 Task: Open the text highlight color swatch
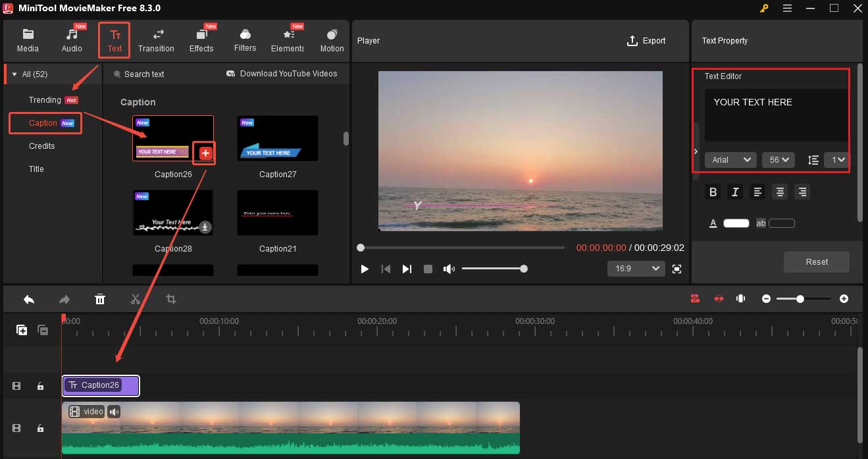(x=782, y=223)
